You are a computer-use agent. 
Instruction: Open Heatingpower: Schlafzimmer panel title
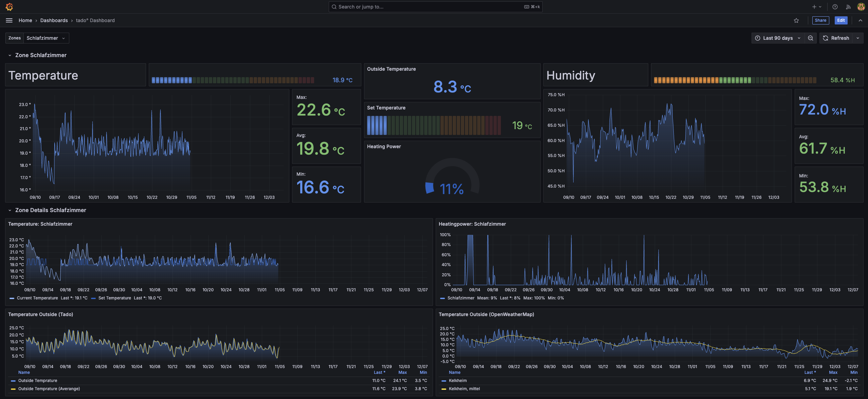point(472,224)
